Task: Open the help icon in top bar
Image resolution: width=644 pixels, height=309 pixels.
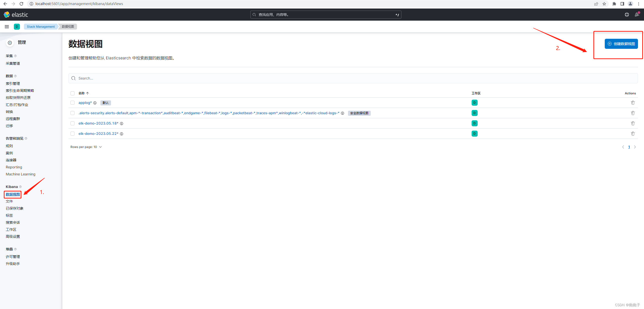Action: 627,14
